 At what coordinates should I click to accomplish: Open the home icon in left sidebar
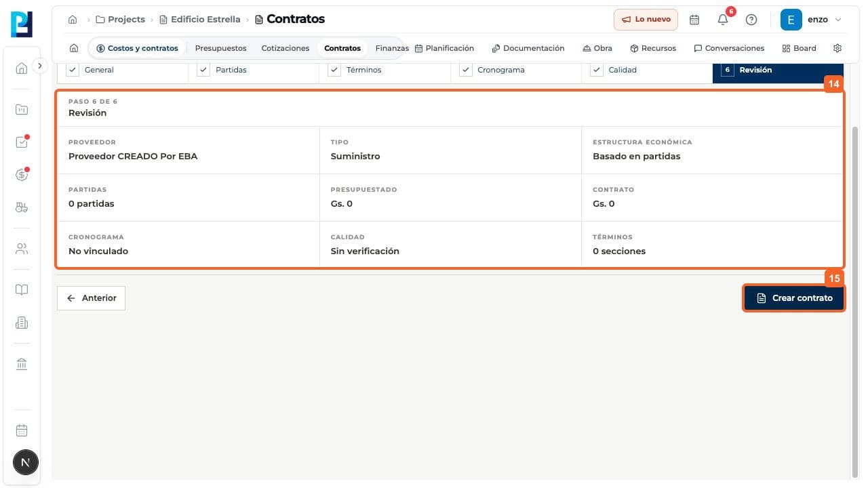[22, 68]
